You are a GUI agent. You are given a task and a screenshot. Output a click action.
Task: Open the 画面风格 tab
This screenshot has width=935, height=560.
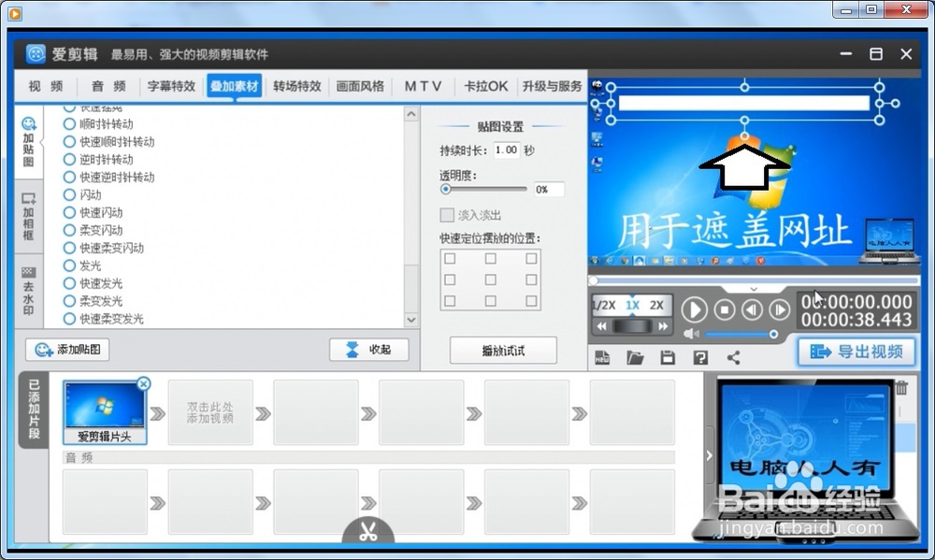point(360,86)
